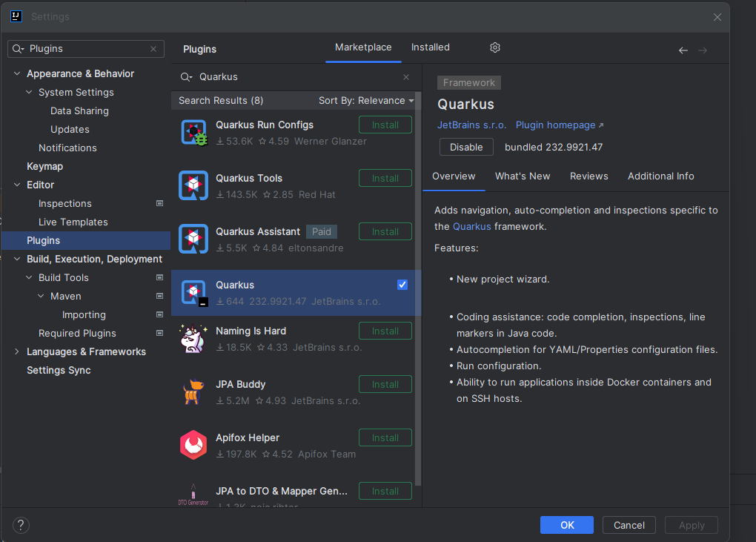Open Live Templates settings page
This screenshot has height=542, width=756.
[73, 222]
